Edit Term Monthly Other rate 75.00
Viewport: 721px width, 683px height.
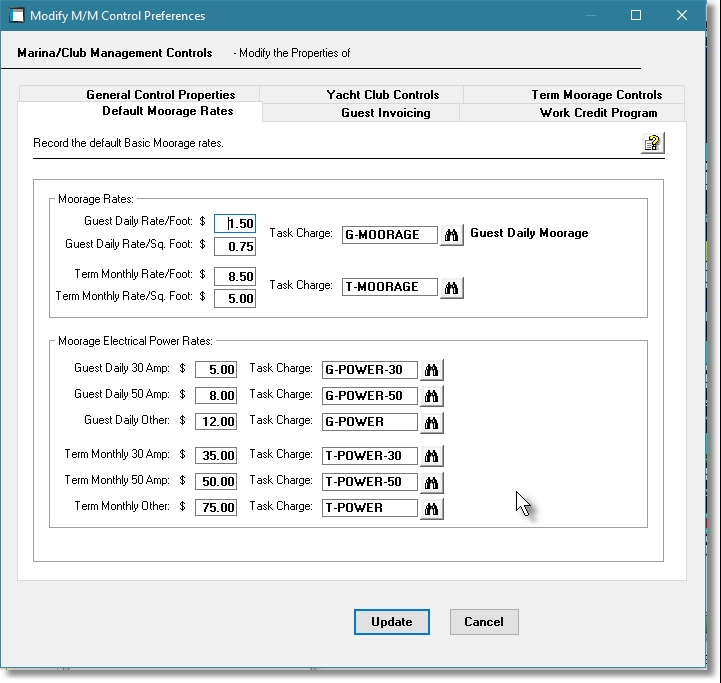click(216, 507)
